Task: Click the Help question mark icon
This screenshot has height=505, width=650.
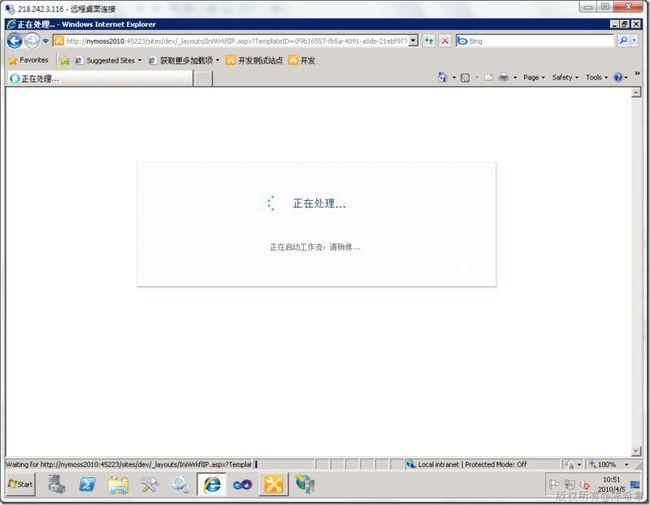Action: click(618, 78)
